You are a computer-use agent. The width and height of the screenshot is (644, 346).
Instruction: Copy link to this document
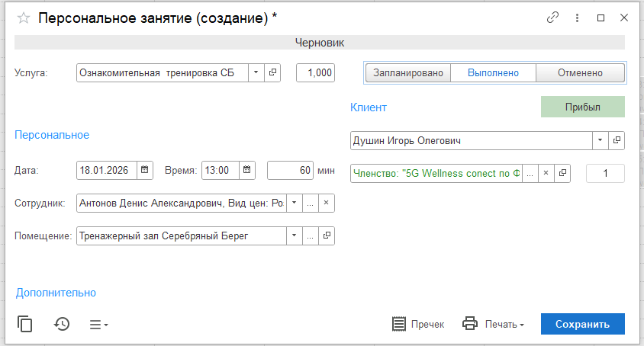(x=552, y=18)
